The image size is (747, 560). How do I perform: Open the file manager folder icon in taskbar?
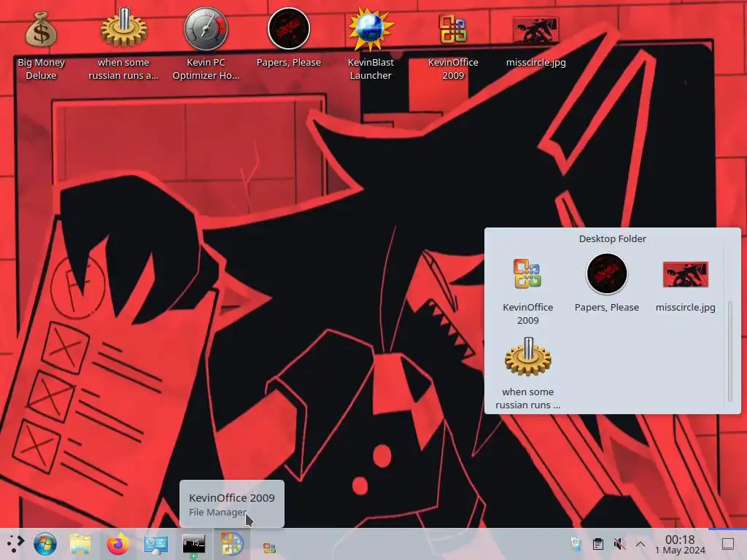(x=80, y=544)
